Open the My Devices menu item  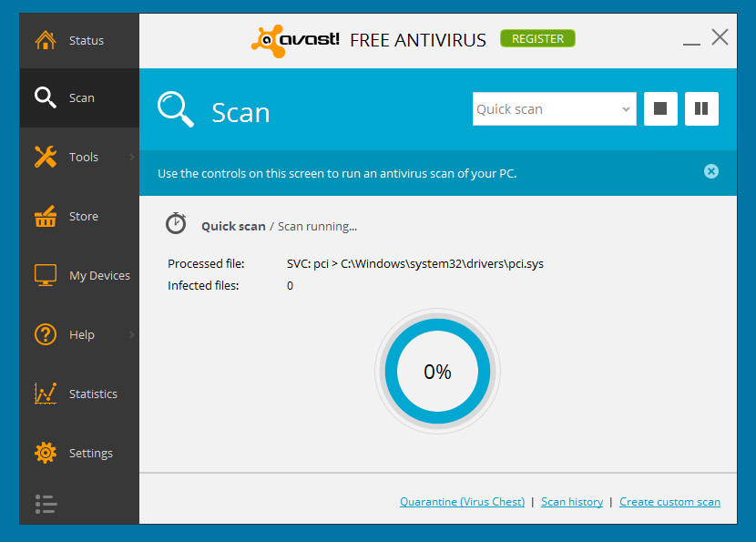[79, 275]
